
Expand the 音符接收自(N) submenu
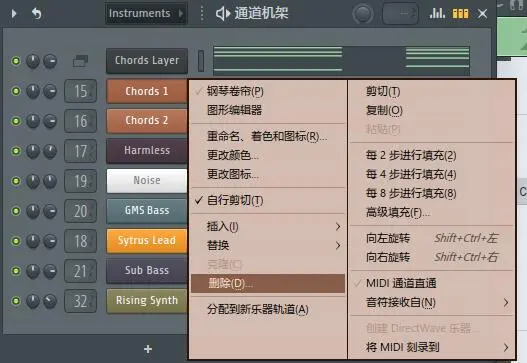432,302
